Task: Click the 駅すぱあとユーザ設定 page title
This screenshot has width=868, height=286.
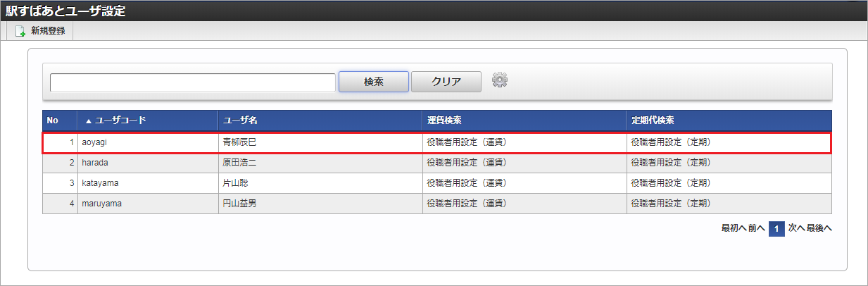Action: pos(66,11)
